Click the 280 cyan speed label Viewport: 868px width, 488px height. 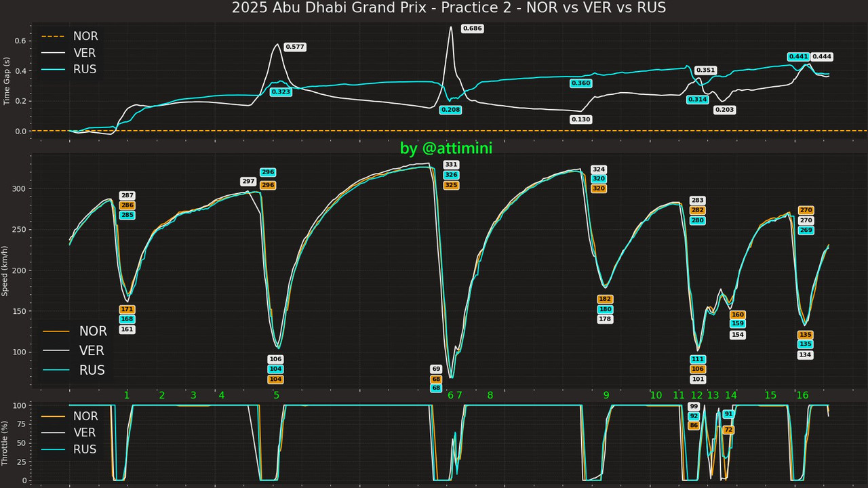[x=698, y=221]
